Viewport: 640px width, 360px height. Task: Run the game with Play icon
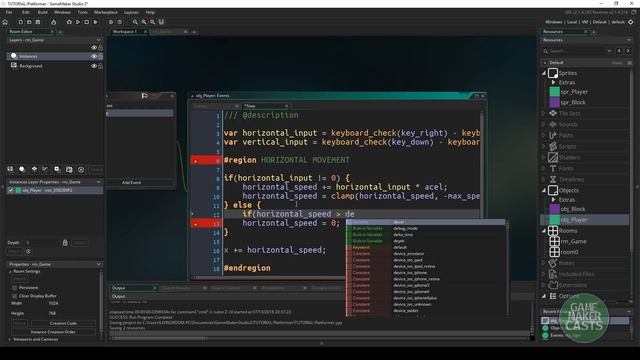(78, 22)
